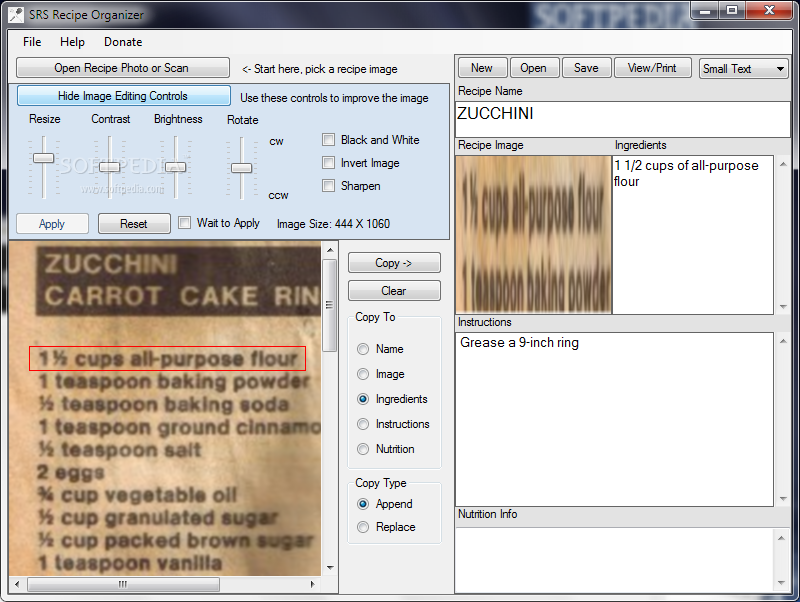Click scanned image vertical scrollbar up arrow
Viewport: 800px width, 602px height.
(330, 250)
